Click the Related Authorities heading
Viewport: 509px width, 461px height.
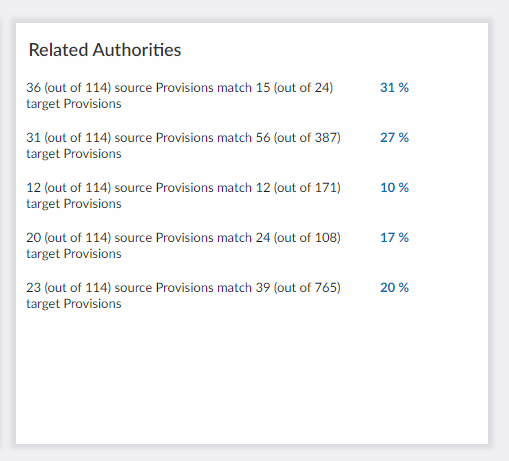(x=105, y=50)
